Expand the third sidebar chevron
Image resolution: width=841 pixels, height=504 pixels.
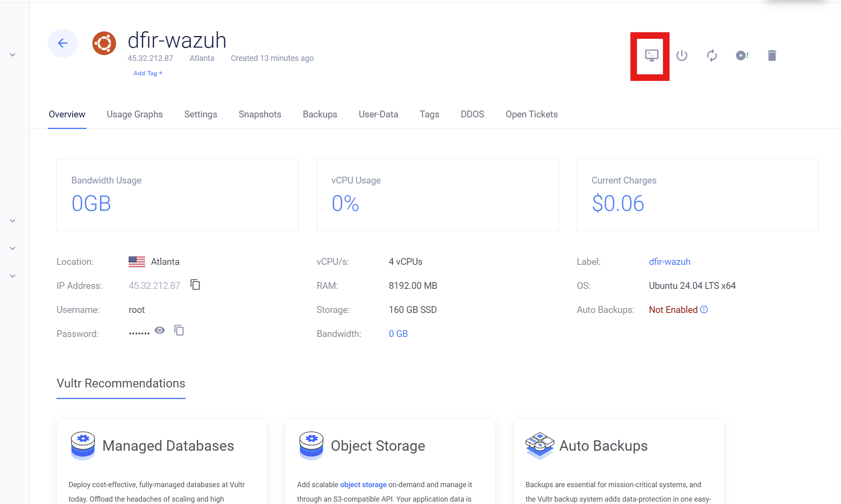[x=12, y=248]
